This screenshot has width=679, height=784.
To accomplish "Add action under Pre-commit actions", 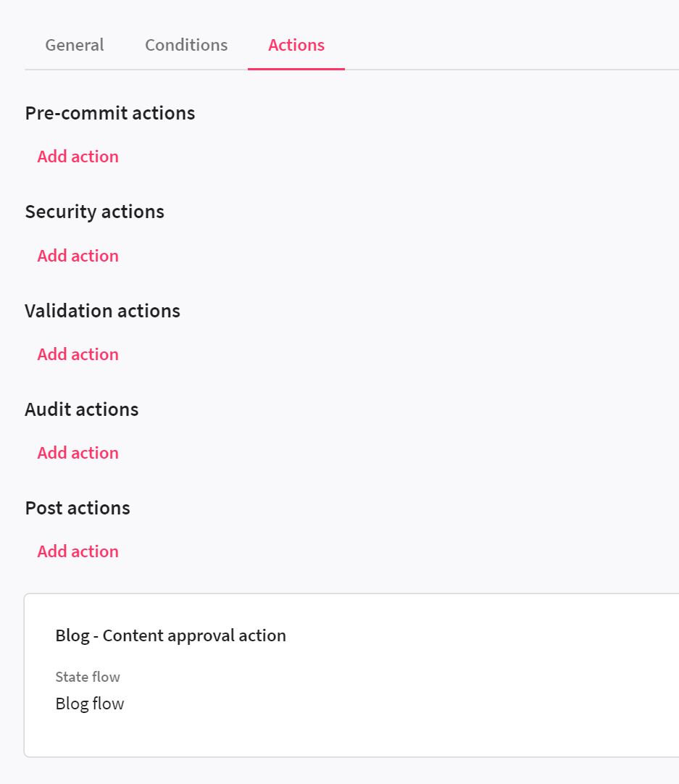I will [78, 157].
